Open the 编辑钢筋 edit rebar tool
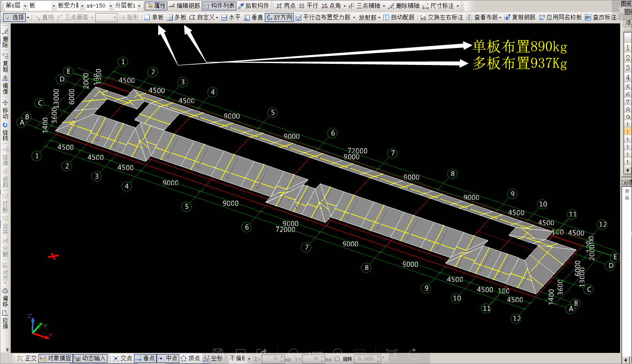 click(x=184, y=6)
